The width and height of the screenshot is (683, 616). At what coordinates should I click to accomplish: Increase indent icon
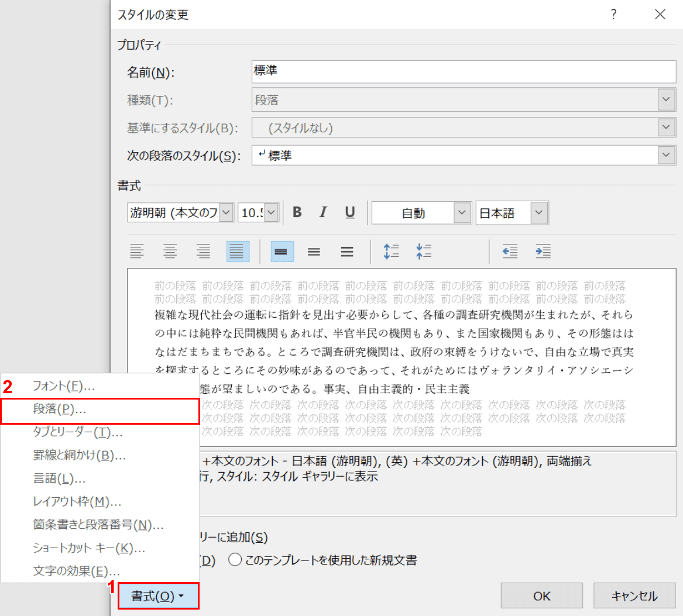543,252
